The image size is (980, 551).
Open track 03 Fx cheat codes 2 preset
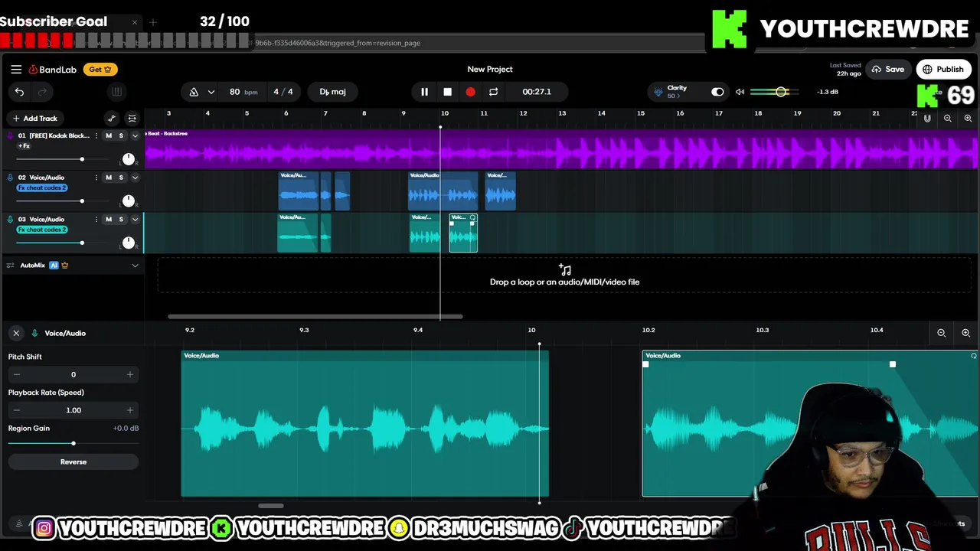(42, 230)
